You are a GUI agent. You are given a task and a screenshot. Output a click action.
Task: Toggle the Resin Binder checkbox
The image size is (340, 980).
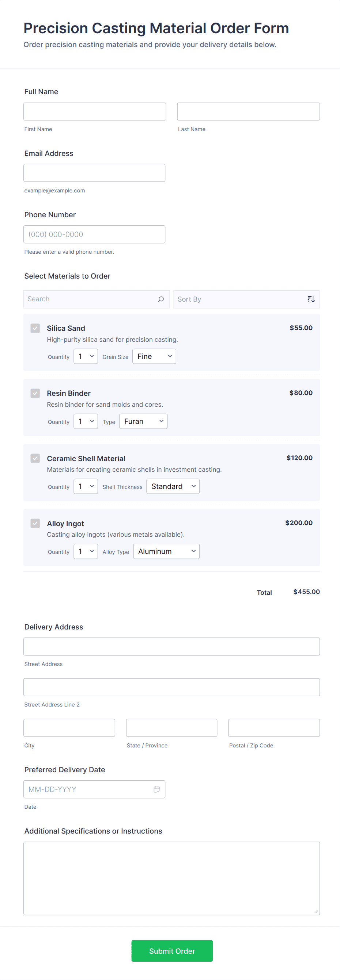pyautogui.click(x=35, y=393)
